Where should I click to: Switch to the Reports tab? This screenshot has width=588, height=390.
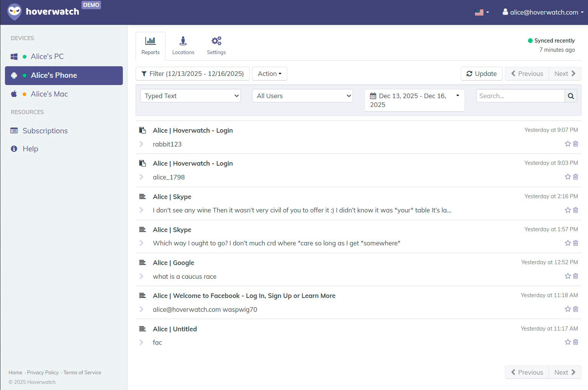point(150,45)
